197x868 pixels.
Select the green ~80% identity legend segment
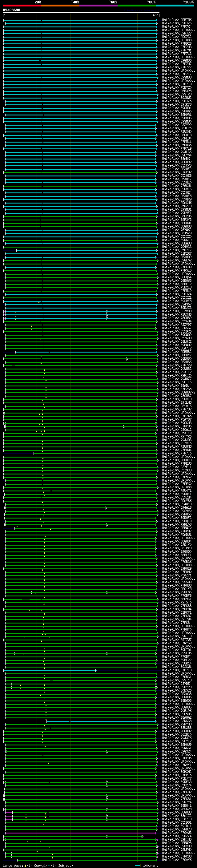click(136, 6)
